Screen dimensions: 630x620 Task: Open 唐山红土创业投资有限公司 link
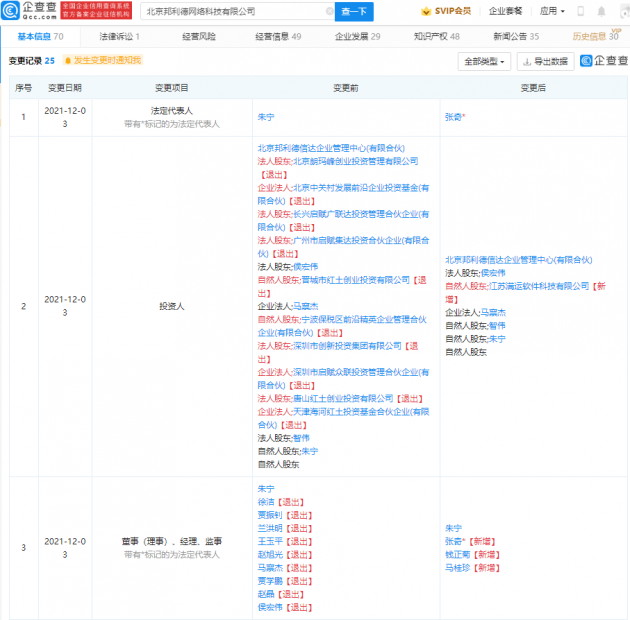(x=343, y=399)
